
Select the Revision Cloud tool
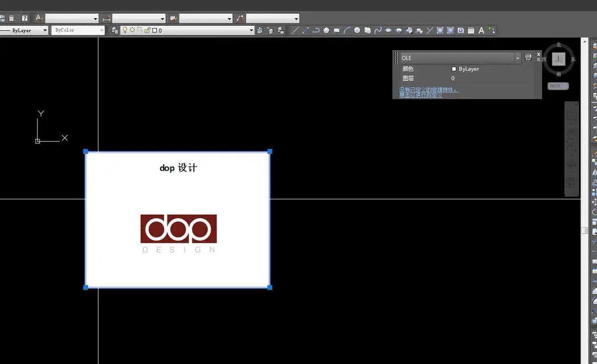click(x=367, y=30)
